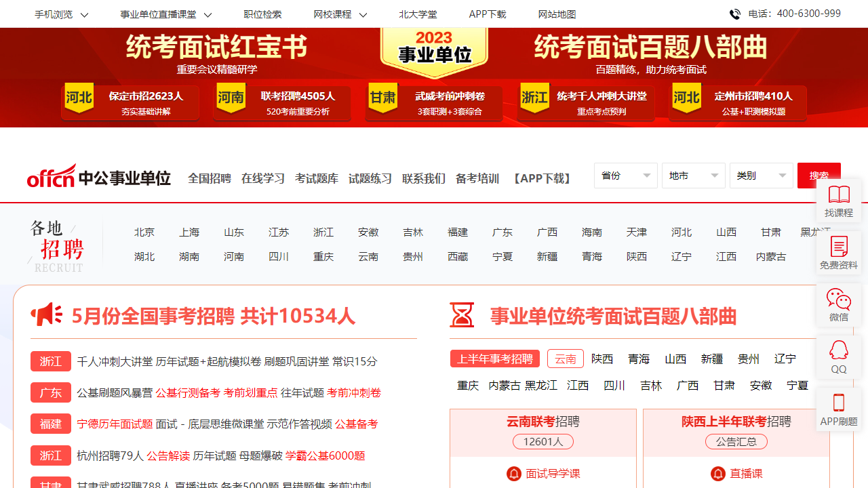Select the 云南 tab in exam list
Viewport: 868px width, 488px height.
coord(566,359)
